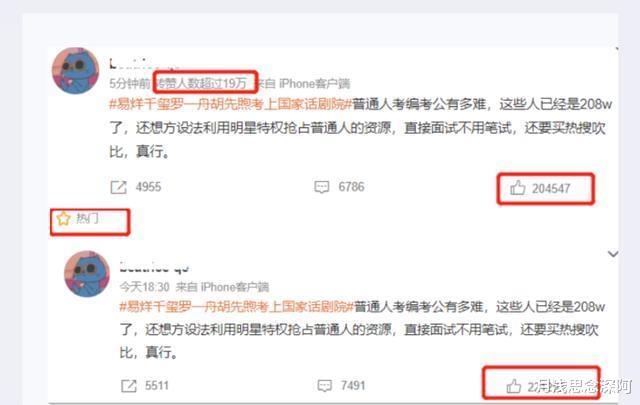Screen dimensions: 640x405
Task: Open the first post author's avatar
Action: click(x=76, y=71)
